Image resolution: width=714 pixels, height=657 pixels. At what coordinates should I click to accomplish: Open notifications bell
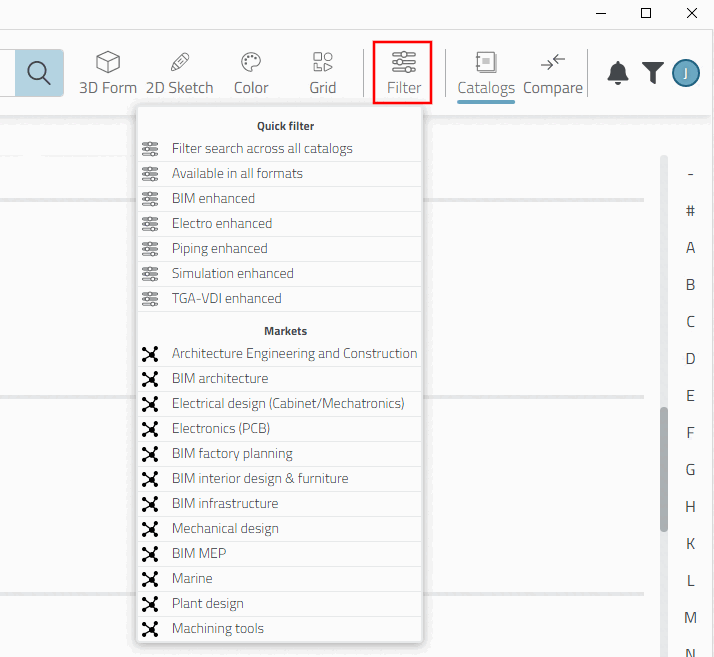pos(618,73)
